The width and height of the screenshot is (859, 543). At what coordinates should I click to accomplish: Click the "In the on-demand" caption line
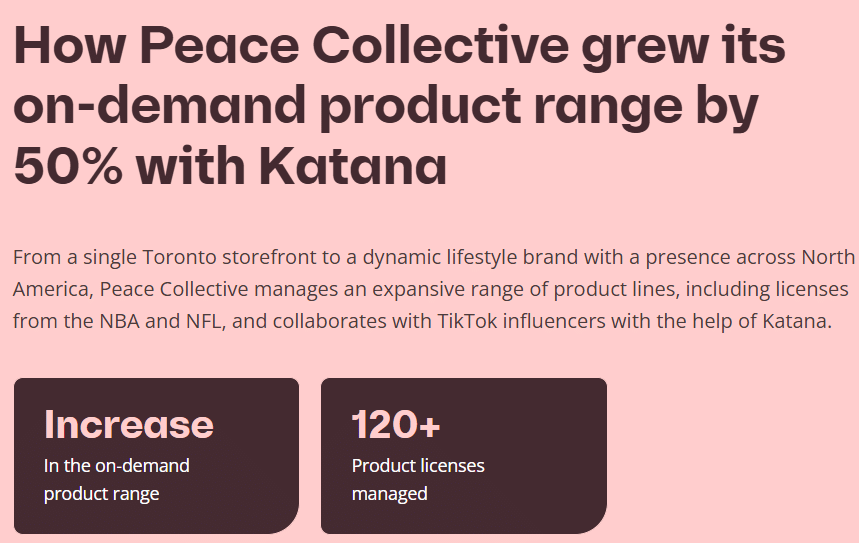click(x=116, y=465)
